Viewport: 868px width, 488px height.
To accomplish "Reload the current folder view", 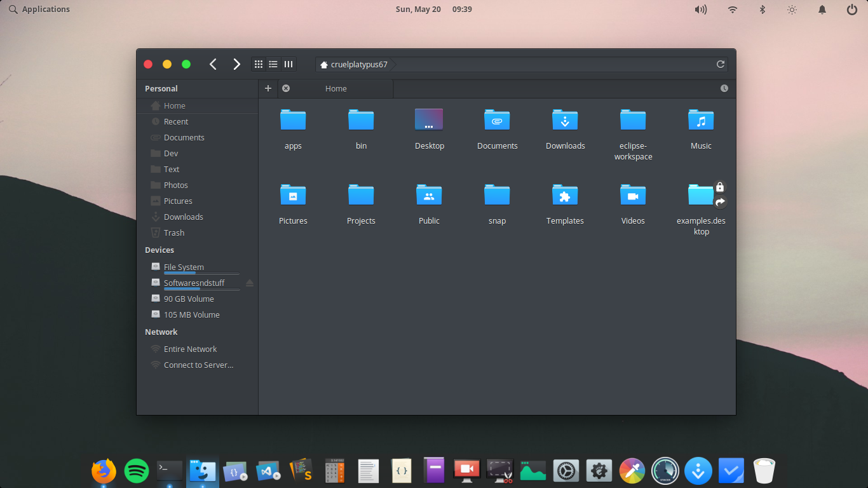I will click(720, 64).
